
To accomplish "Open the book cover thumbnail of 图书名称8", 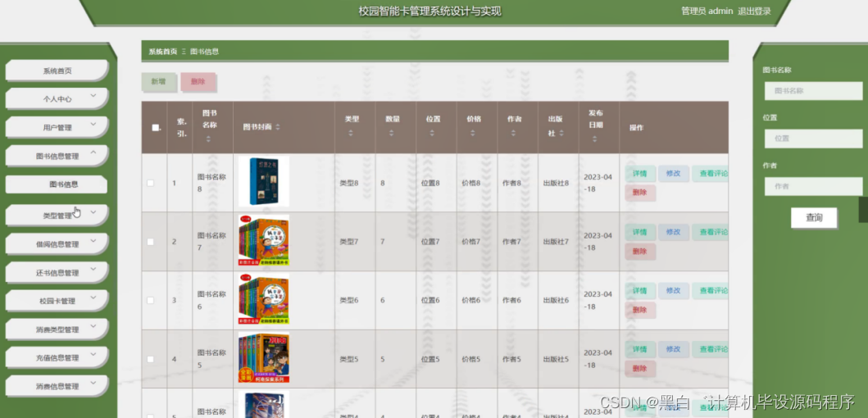I will tap(263, 182).
